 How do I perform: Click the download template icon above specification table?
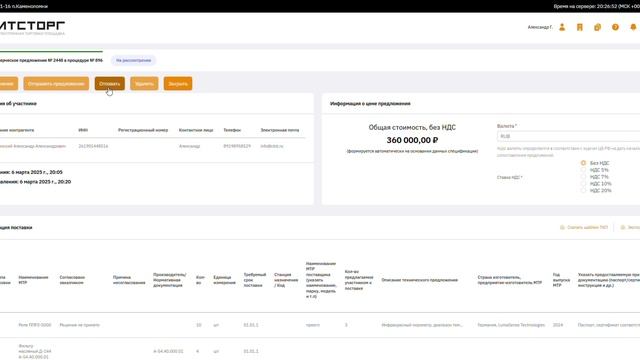562,227
